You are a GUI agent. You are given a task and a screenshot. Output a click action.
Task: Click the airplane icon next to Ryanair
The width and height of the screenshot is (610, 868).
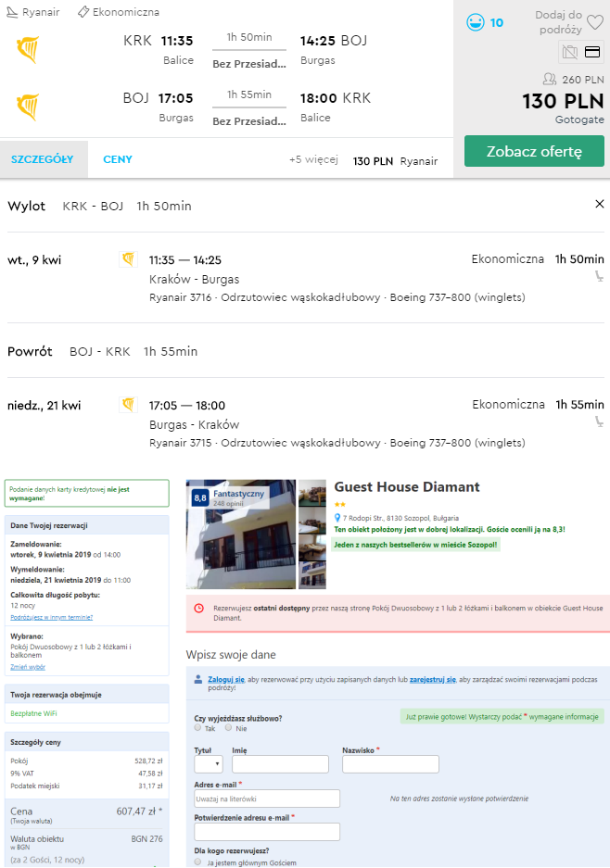pyautogui.click(x=12, y=12)
